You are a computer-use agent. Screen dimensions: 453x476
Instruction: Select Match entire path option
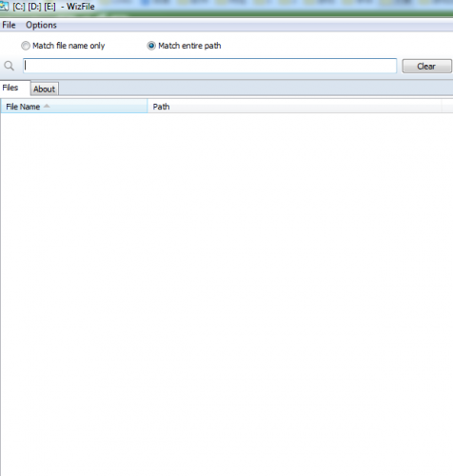point(184,46)
